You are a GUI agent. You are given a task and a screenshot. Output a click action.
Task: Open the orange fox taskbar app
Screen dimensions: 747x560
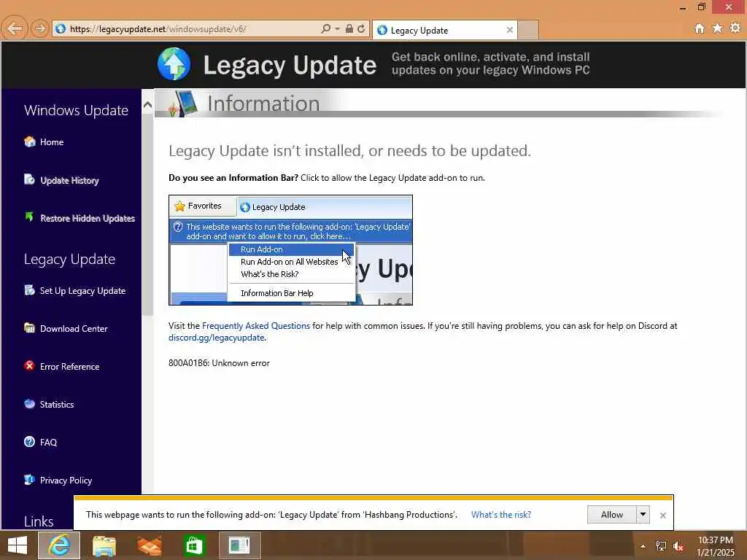(149, 545)
